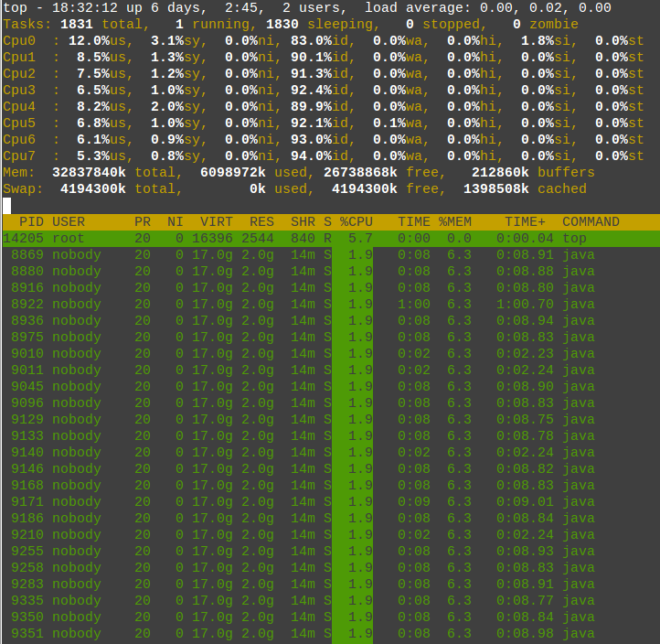Click the RES column header
The image size is (660, 644).
tap(261, 221)
